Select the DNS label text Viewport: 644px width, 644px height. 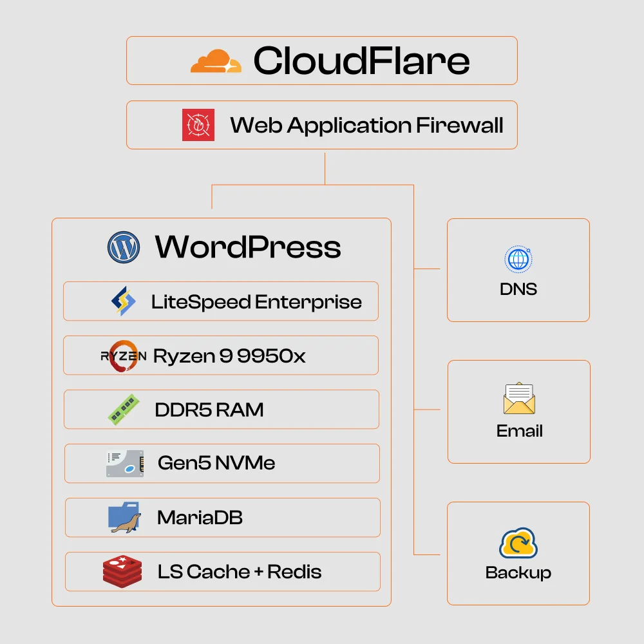pos(518,289)
